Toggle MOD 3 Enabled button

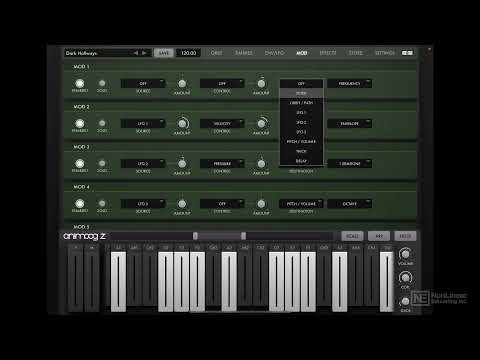click(80, 163)
